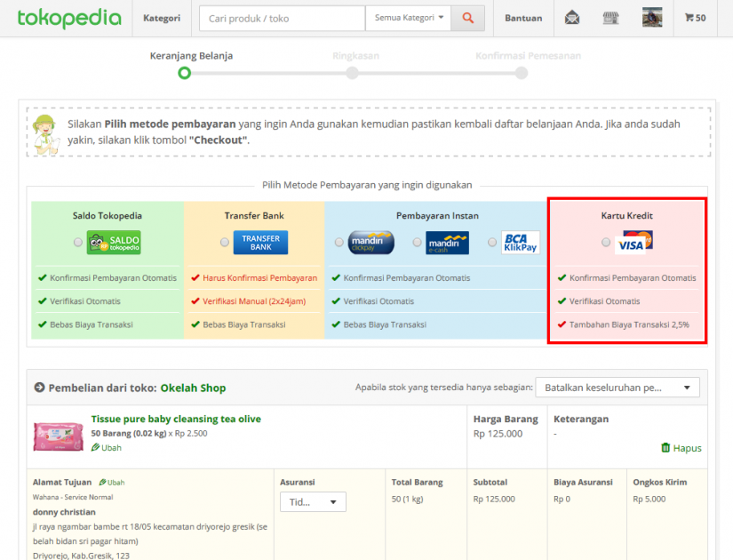The height and width of the screenshot is (560, 733).
Task: Select the BCA KlikPay radio button
Action: click(492, 242)
